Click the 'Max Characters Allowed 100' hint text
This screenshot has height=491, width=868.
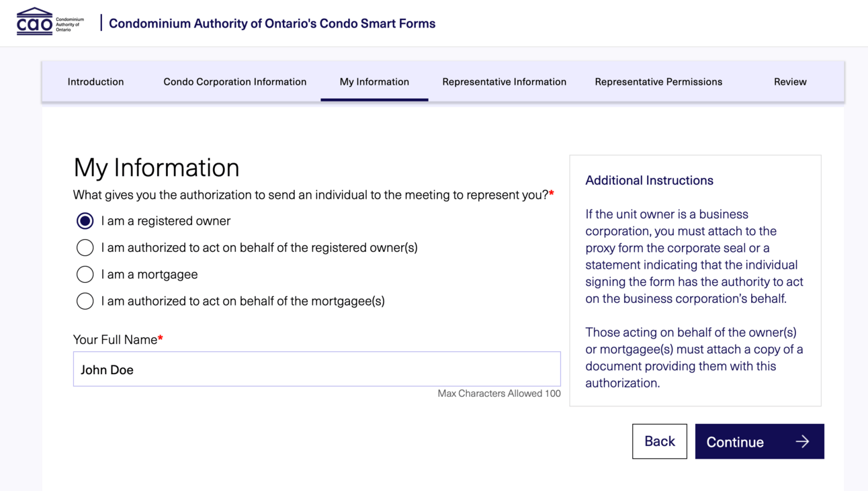point(499,394)
